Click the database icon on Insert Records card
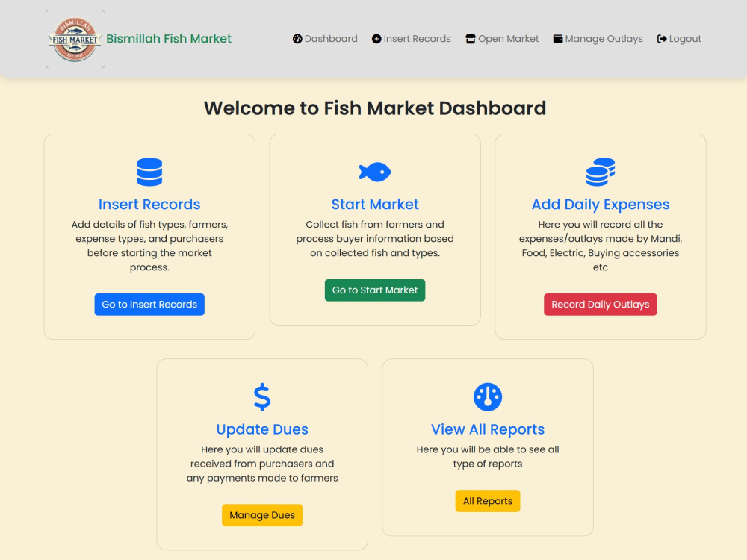The width and height of the screenshot is (747, 560). point(149,172)
